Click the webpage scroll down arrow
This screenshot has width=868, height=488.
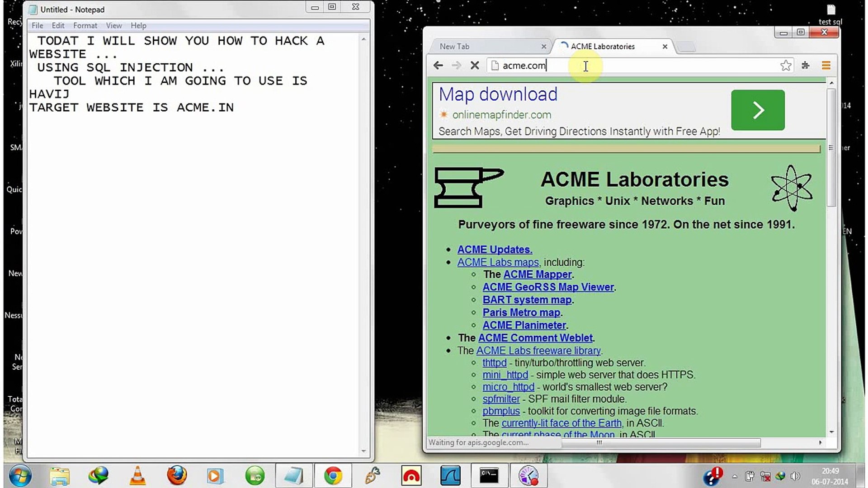pyautogui.click(x=831, y=432)
